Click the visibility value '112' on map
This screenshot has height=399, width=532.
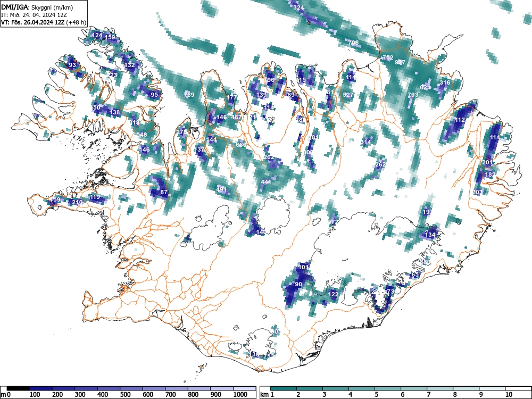460,120
